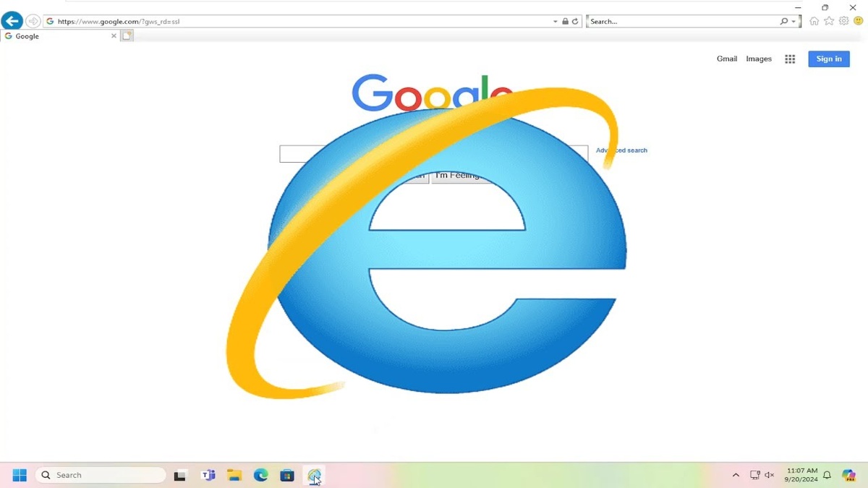Open Task View from the taskbar
868x488 pixels.
tap(180, 475)
